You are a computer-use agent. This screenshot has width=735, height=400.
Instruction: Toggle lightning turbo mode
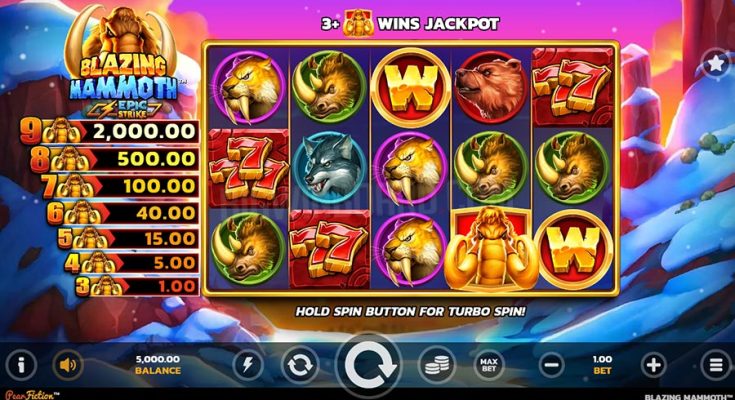click(248, 364)
